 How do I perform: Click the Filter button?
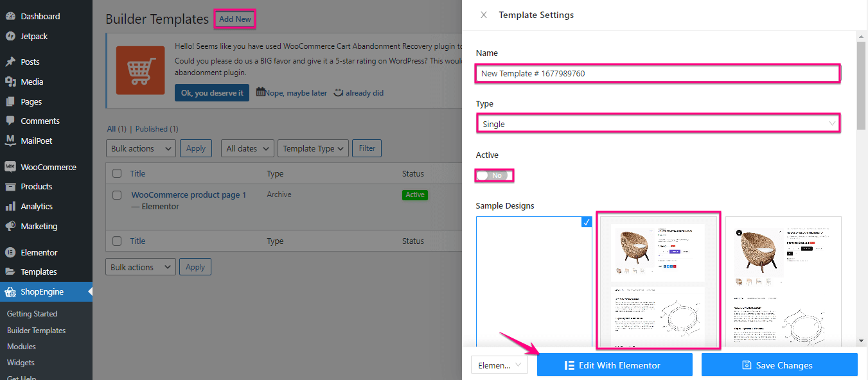click(x=367, y=148)
